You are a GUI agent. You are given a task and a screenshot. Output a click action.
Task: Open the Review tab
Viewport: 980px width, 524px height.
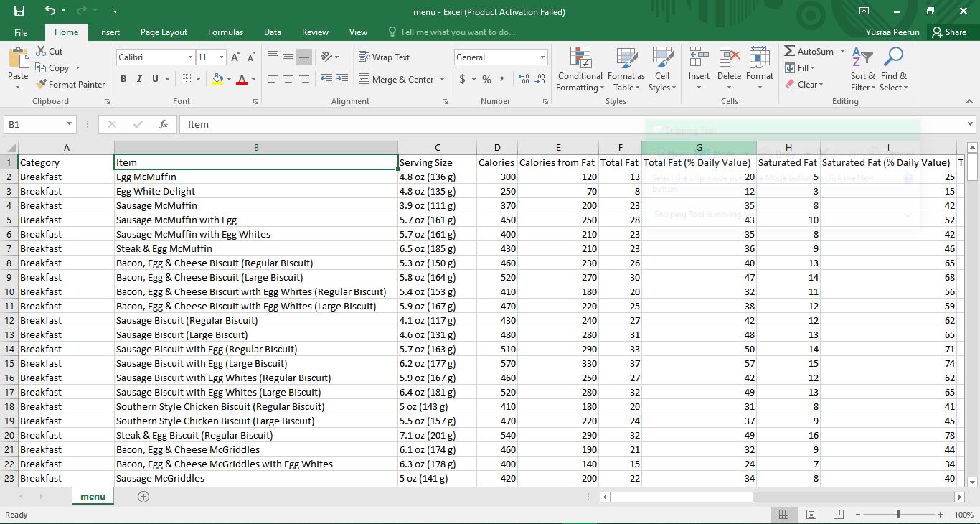coord(315,32)
